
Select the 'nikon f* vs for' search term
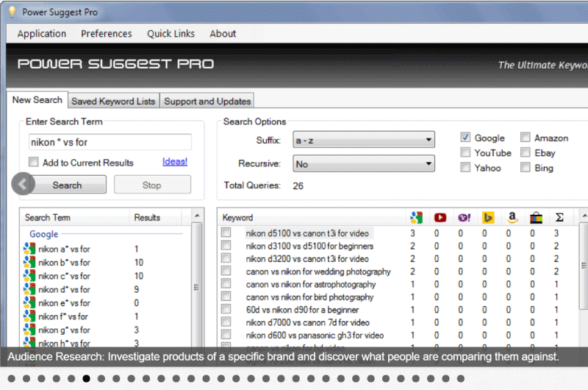[63, 316]
